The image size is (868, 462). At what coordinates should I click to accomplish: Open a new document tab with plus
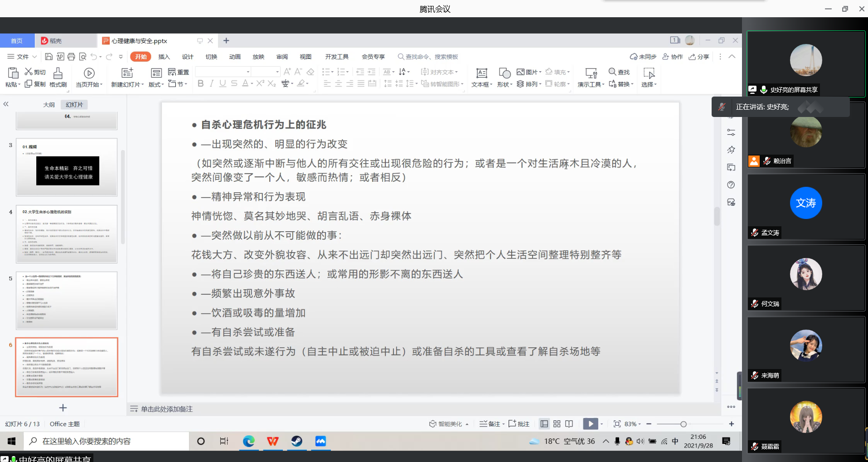point(226,41)
